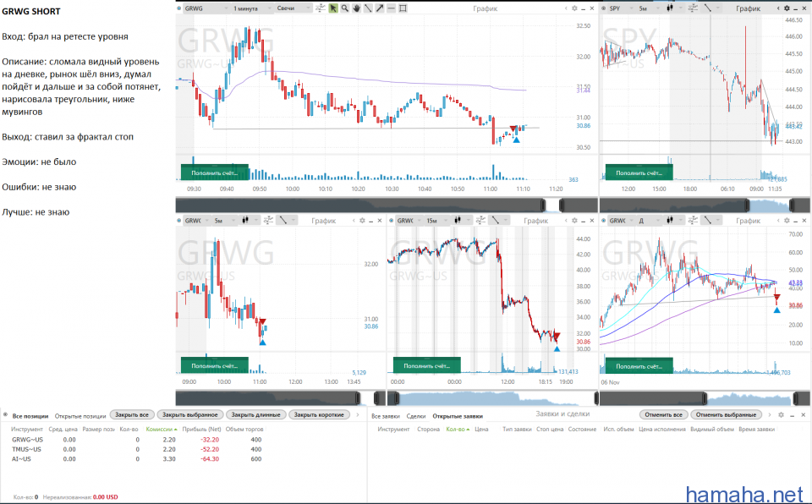The height and width of the screenshot is (504, 812).
Task: Switch to 'Открытые позиции' tab
Action: (x=80, y=416)
